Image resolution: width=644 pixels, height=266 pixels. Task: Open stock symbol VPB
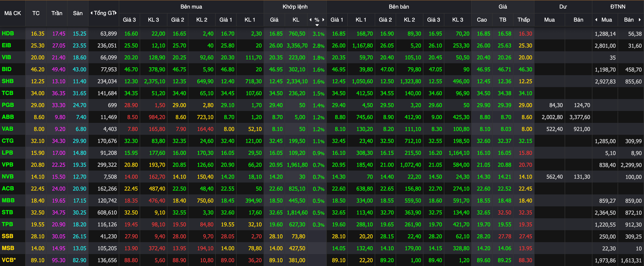point(7,165)
